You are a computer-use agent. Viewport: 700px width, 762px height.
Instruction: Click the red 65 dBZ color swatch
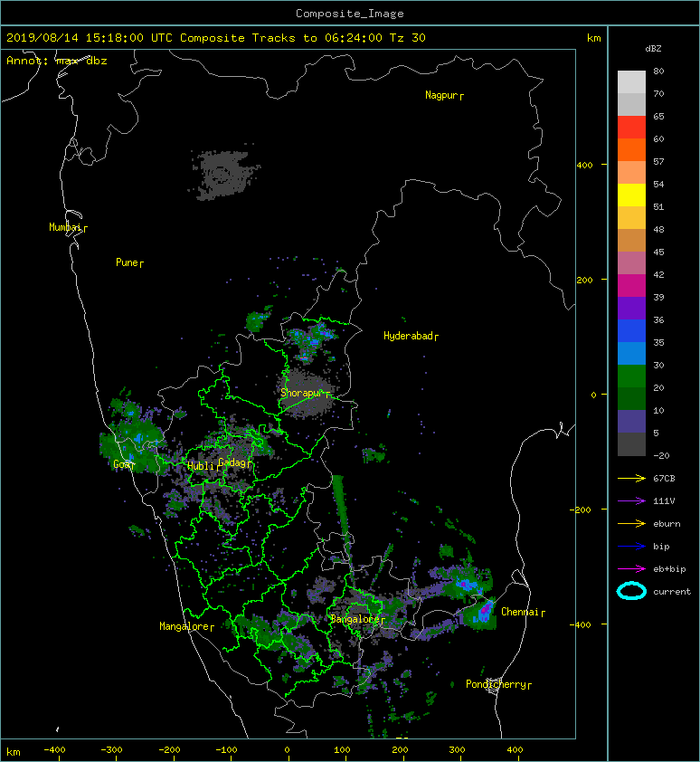pos(631,127)
